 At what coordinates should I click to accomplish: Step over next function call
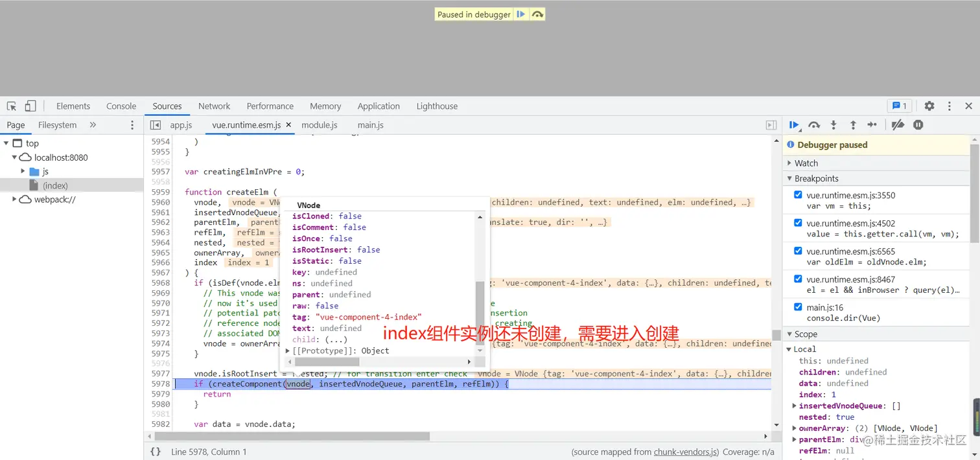[814, 125]
